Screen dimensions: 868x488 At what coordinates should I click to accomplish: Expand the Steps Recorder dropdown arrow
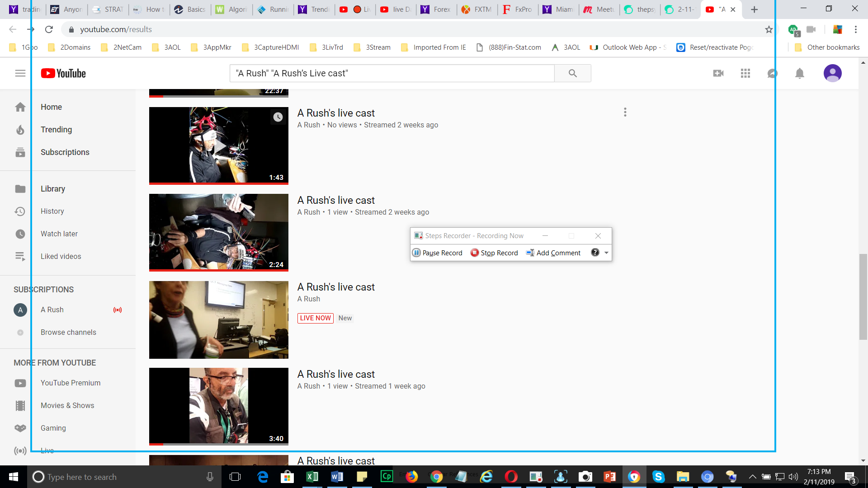click(606, 253)
